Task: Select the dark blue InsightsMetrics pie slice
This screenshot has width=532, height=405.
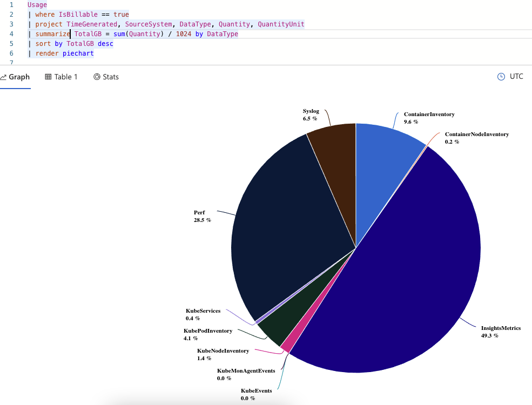Action: pyautogui.click(x=416, y=292)
